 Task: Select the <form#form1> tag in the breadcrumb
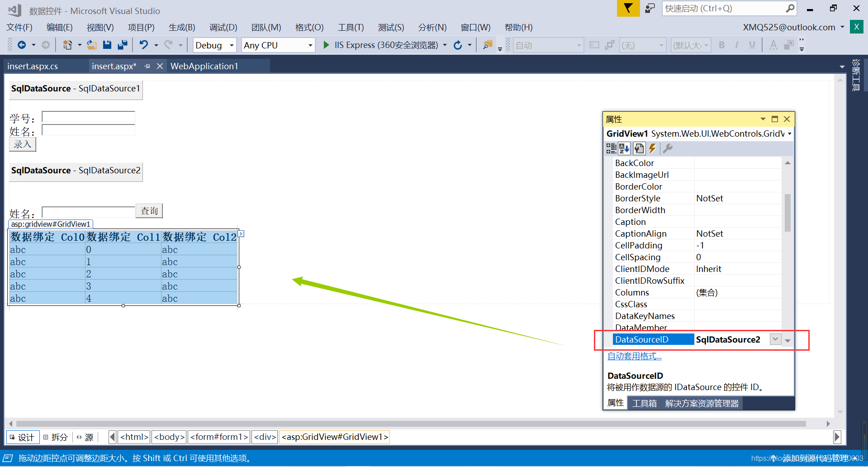(219, 437)
